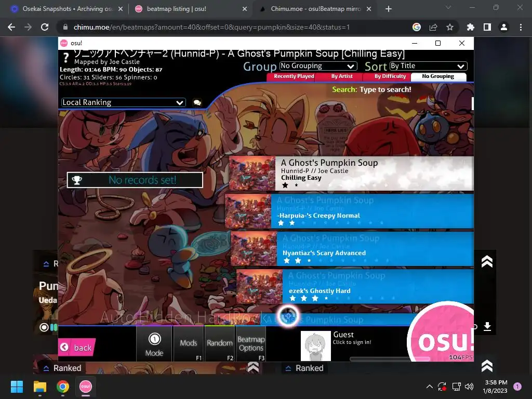
Task: Select the No Grouping tab
Action: [438, 77]
